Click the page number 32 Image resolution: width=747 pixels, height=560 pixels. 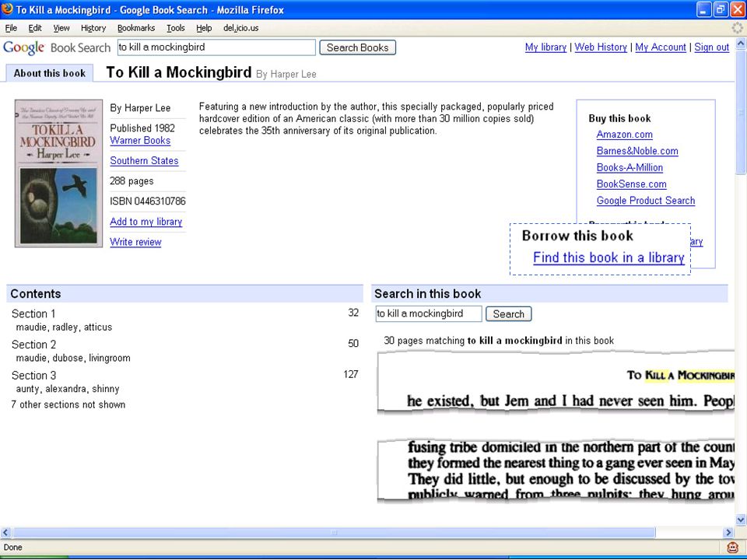[x=353, y=313]
